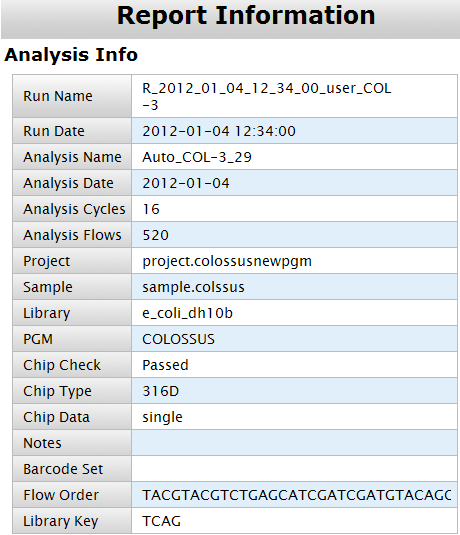Click the empty Notes cell
The width and height of the screenshot is (460, 535).
click(294, 443)
